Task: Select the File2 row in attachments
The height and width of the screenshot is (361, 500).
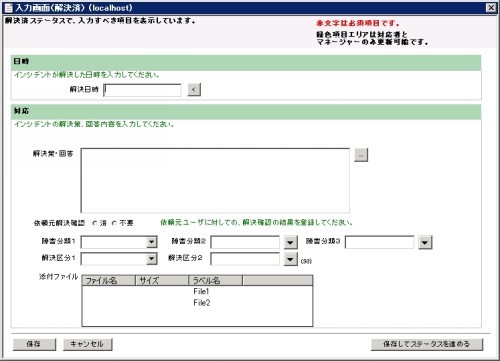Action: click(x=197, y=303)
